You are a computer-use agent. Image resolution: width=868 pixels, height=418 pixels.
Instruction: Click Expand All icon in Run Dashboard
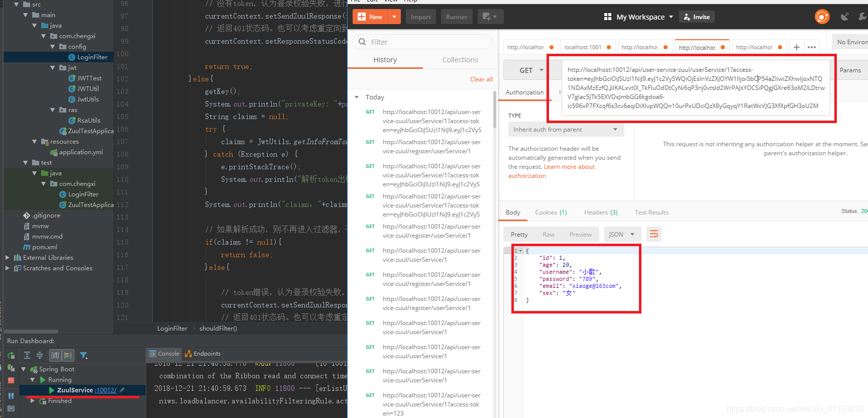(x=27, y=355)
